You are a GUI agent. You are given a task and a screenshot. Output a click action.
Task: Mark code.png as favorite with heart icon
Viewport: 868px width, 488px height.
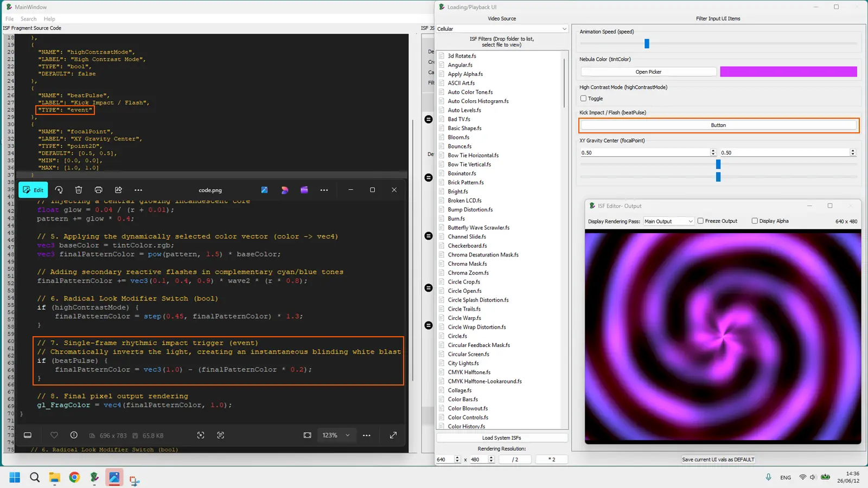click(x=54, y=435)
